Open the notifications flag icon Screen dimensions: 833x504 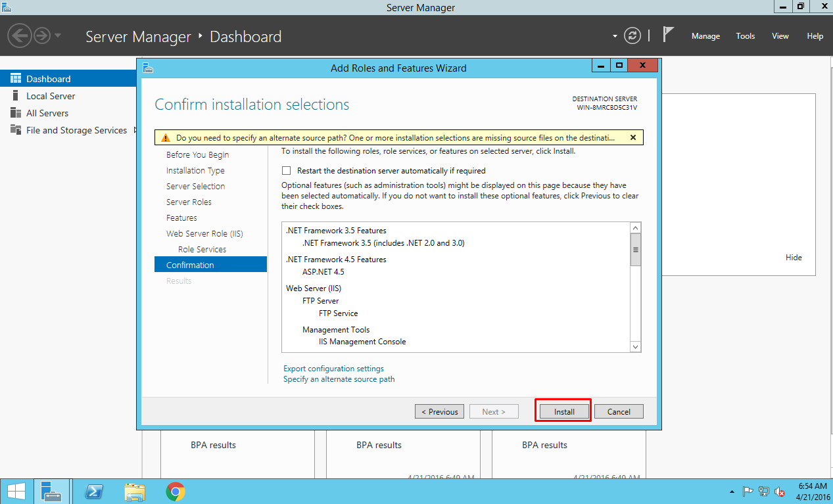(668, 35)
